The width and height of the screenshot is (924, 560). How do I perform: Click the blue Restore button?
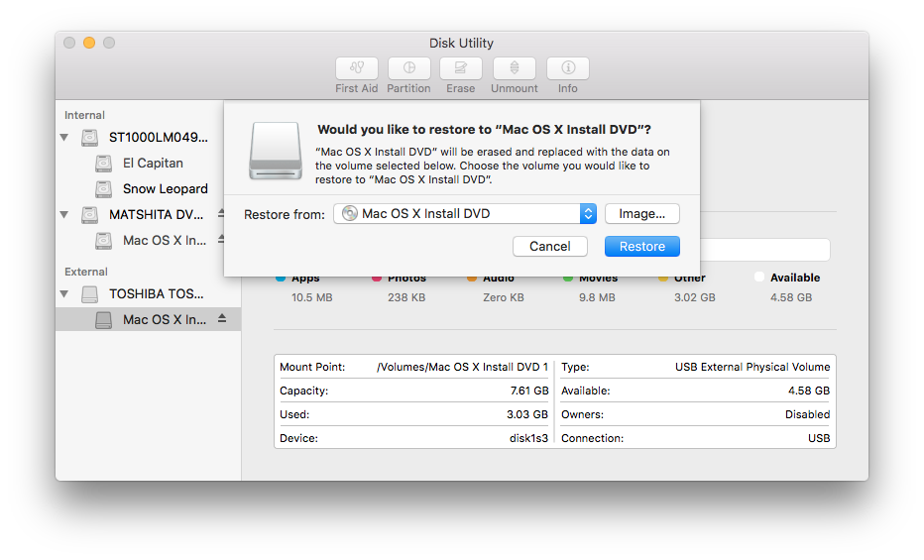[x=641, y=246]
